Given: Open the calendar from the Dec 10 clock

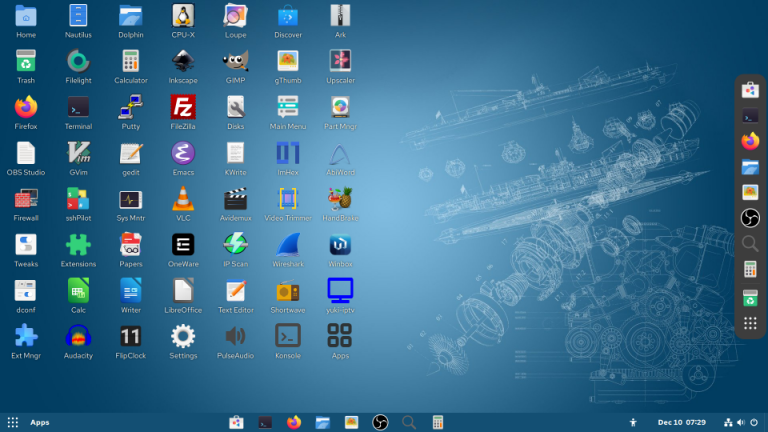Looking at the screenshot, I should point(680,422).
